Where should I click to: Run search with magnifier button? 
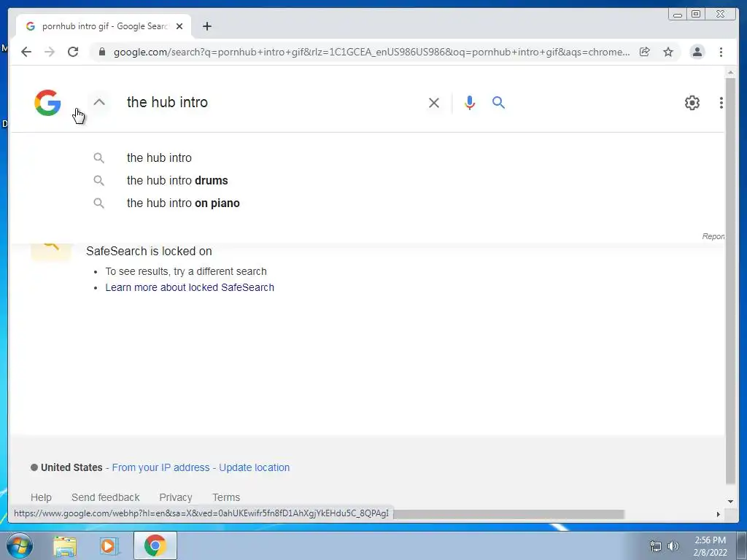click(498, 102)
